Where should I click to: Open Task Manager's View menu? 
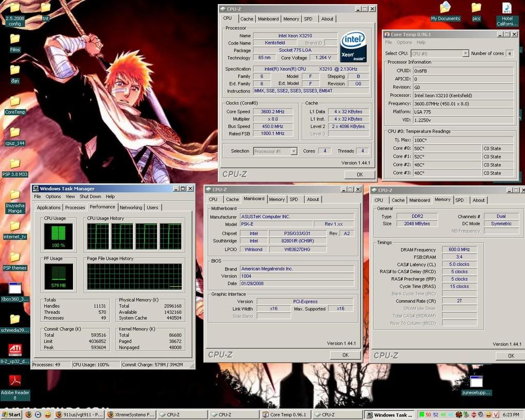coord(70,196)
